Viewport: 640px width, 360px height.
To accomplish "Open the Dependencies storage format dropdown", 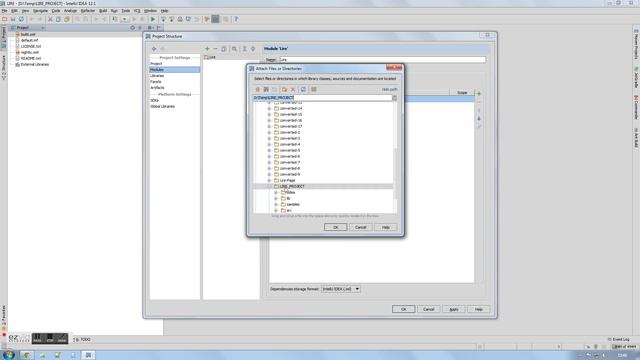I will coord(341,289).
